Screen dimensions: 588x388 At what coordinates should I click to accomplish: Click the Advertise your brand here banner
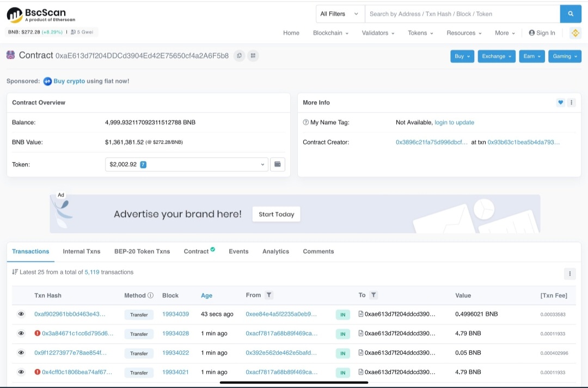(295, 214)
